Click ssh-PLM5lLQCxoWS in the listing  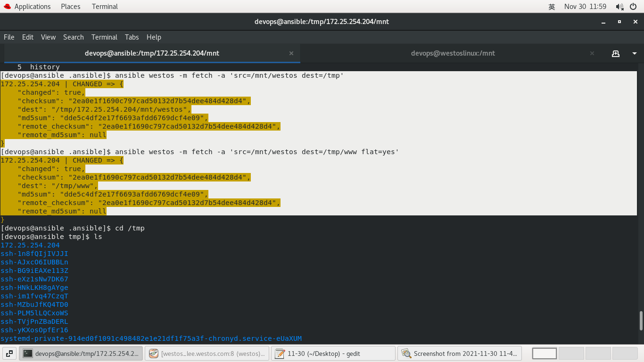[34, 313]
